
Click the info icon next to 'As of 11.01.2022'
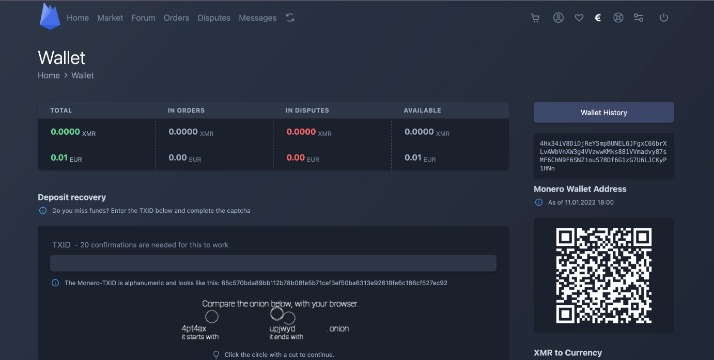[x=539, y=203]
